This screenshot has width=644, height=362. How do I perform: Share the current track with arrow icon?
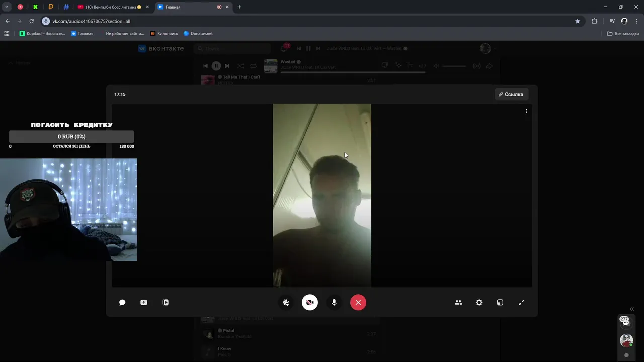click(489, 66)
